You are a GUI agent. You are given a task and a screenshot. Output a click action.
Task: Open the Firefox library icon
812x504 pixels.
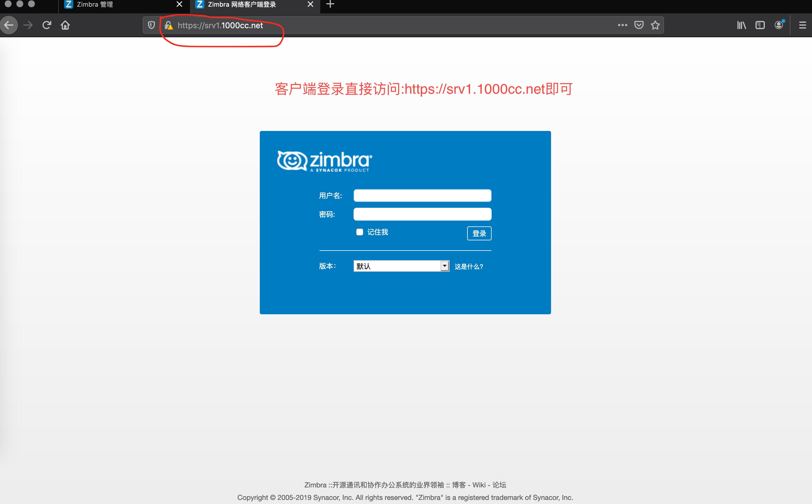click(x=741, y=25)
